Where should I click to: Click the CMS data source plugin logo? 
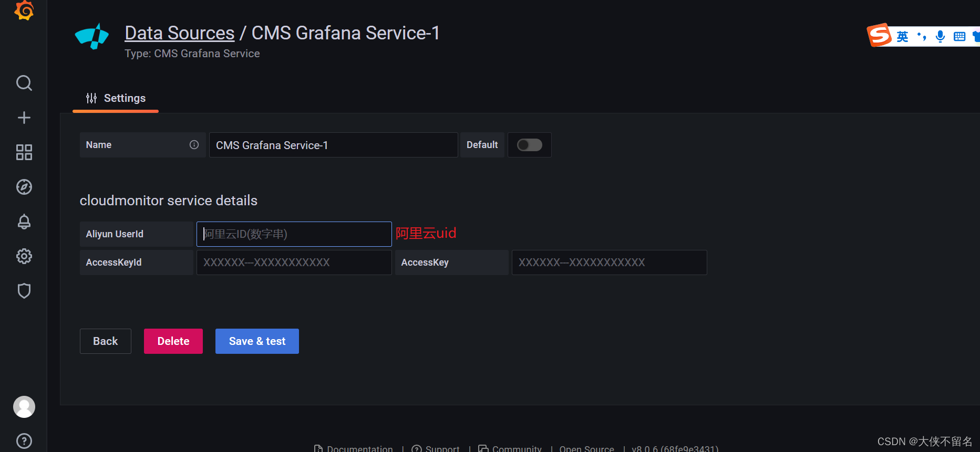click(x=92, y=36)
